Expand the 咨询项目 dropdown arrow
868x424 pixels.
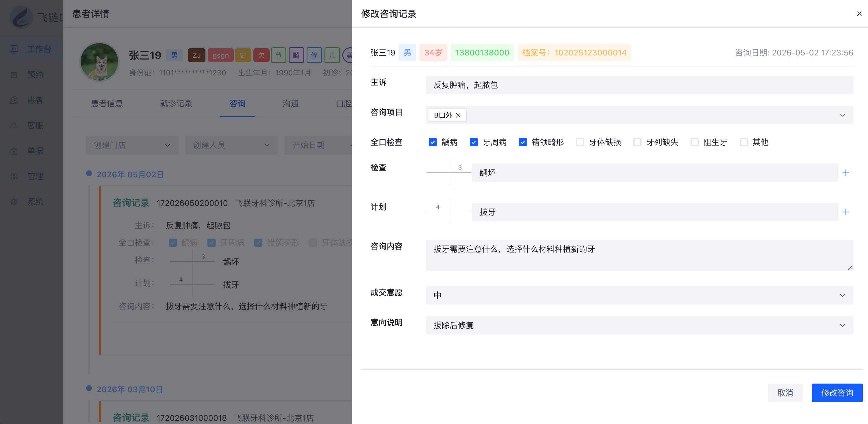click(842, 115)
